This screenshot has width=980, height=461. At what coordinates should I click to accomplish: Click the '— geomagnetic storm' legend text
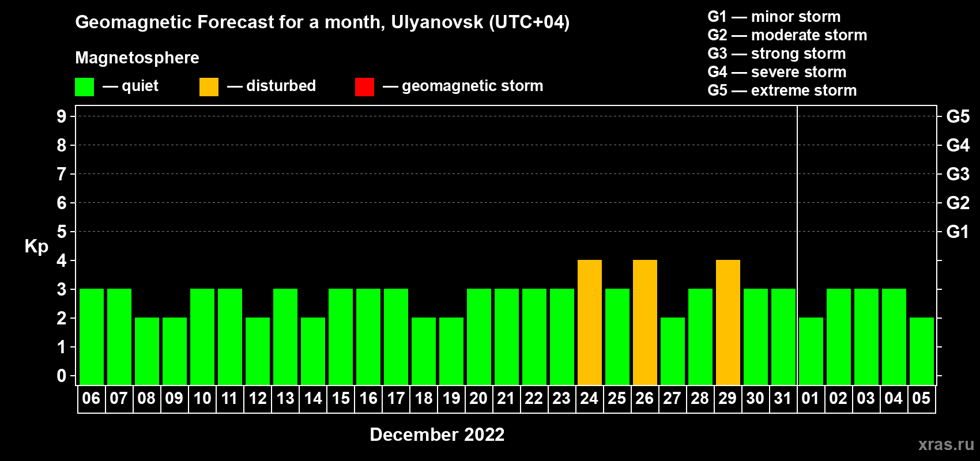coord(463,86)
